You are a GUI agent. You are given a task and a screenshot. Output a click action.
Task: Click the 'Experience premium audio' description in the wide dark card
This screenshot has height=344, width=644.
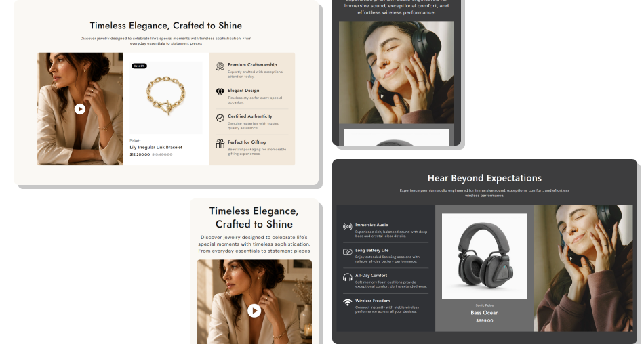(484, 193)
